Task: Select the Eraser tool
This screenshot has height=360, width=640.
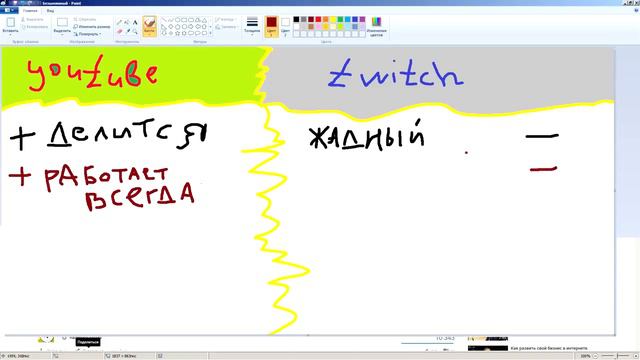Action: point(119,31)
